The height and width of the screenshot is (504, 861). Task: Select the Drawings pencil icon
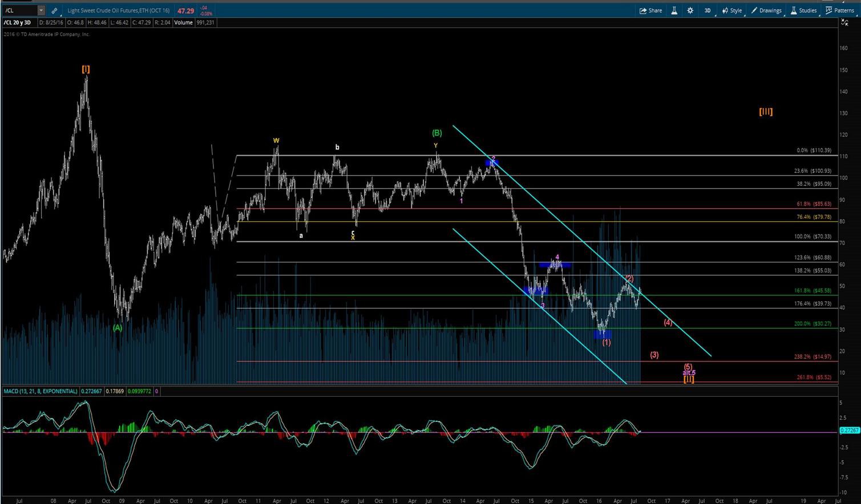click(754, 10)
